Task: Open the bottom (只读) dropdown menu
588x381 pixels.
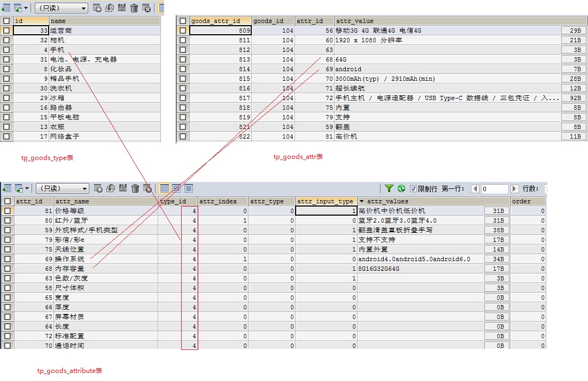Action: pos(61,188)
